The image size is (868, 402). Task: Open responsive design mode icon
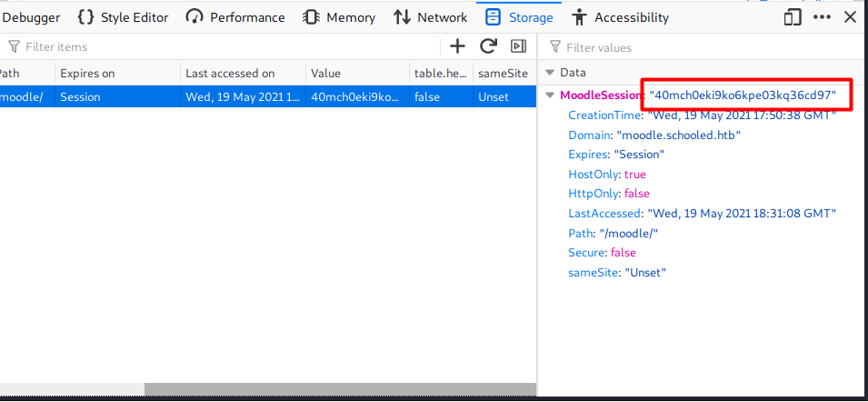click(793, 17)
